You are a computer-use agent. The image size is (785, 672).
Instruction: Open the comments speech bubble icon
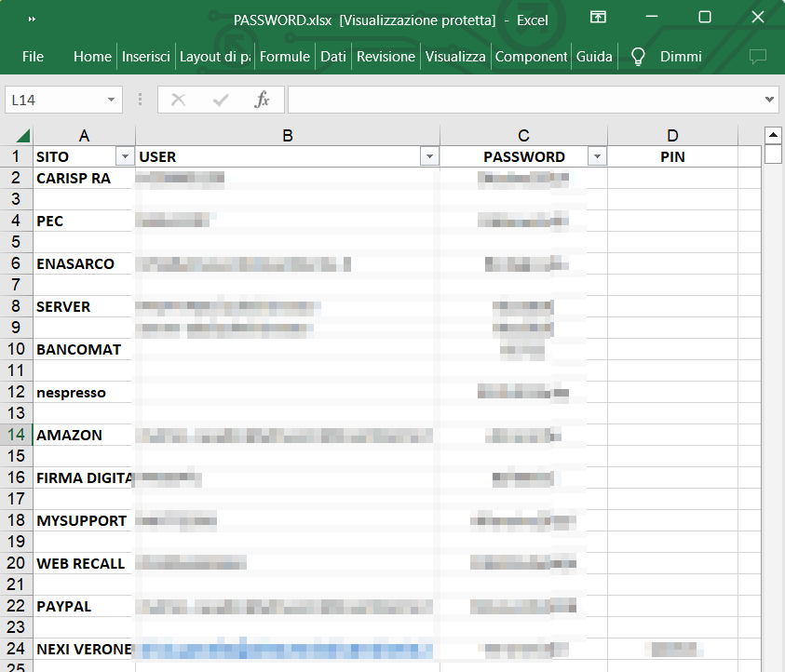[757, 57]
